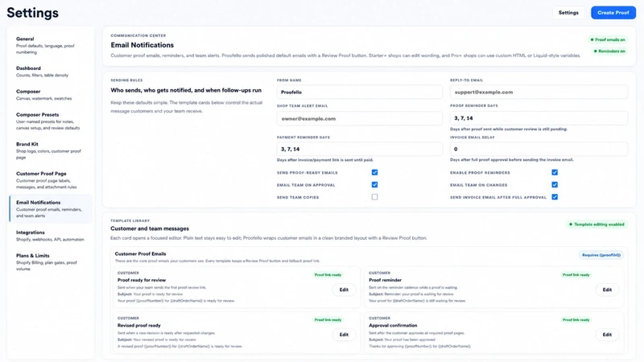Select Customer Proof Page section

point(50,180)
